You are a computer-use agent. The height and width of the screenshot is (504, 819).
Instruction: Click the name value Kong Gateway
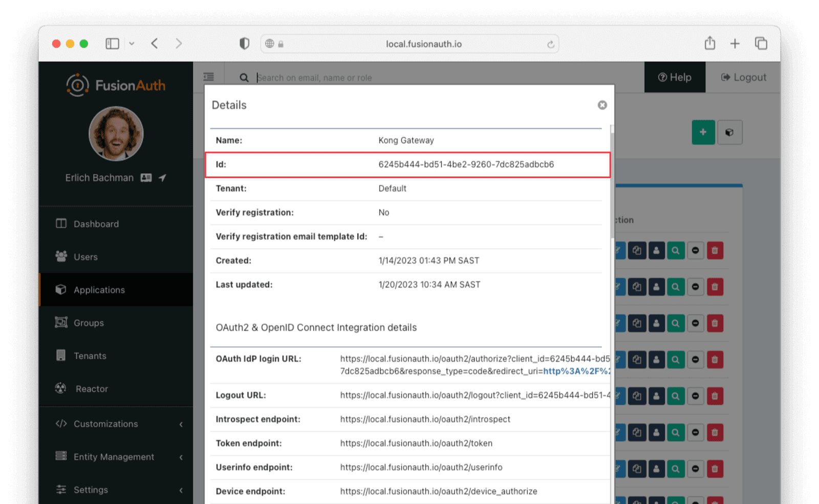(x=406, y=140)
